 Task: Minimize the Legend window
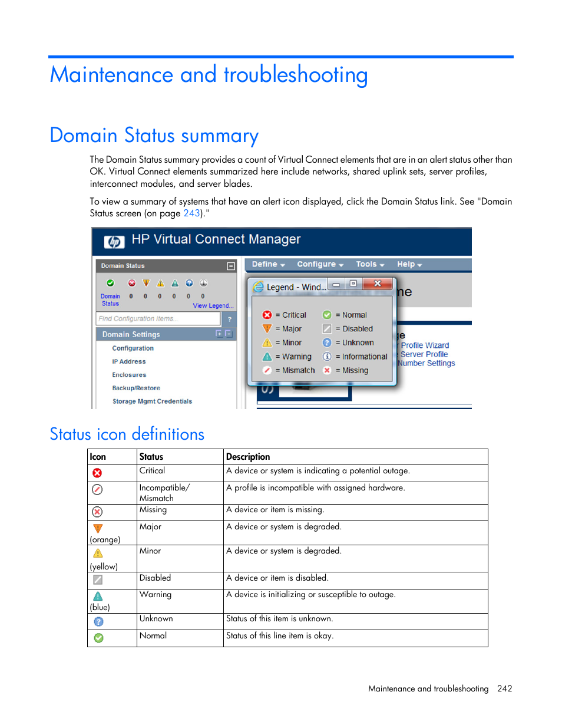coord(336,284)
